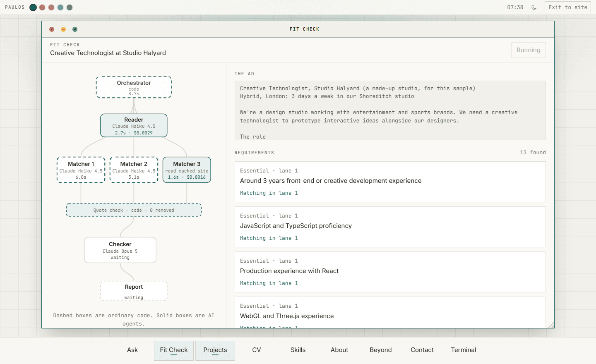Click the Running status button
The width and height of the screenshot is (596, 364).
529,50
